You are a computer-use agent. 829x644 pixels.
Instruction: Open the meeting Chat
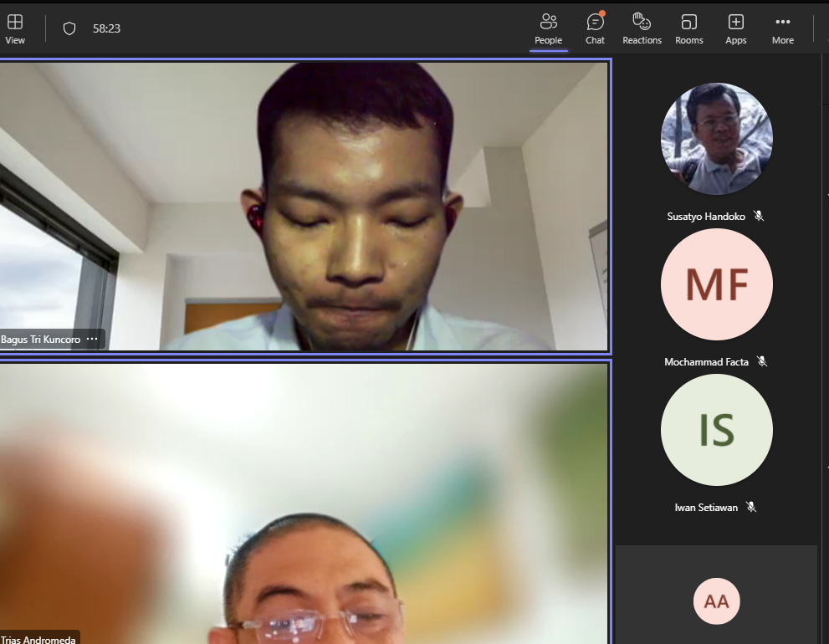595,28
